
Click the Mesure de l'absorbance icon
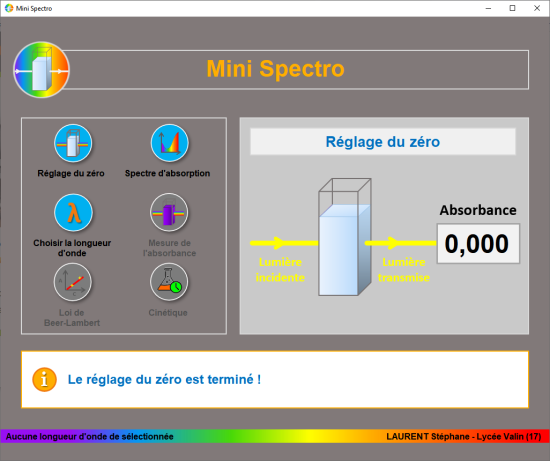pos(169,213)
